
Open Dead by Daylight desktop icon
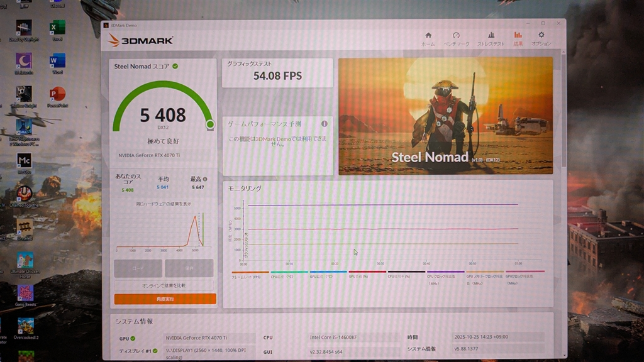(24, 30)
